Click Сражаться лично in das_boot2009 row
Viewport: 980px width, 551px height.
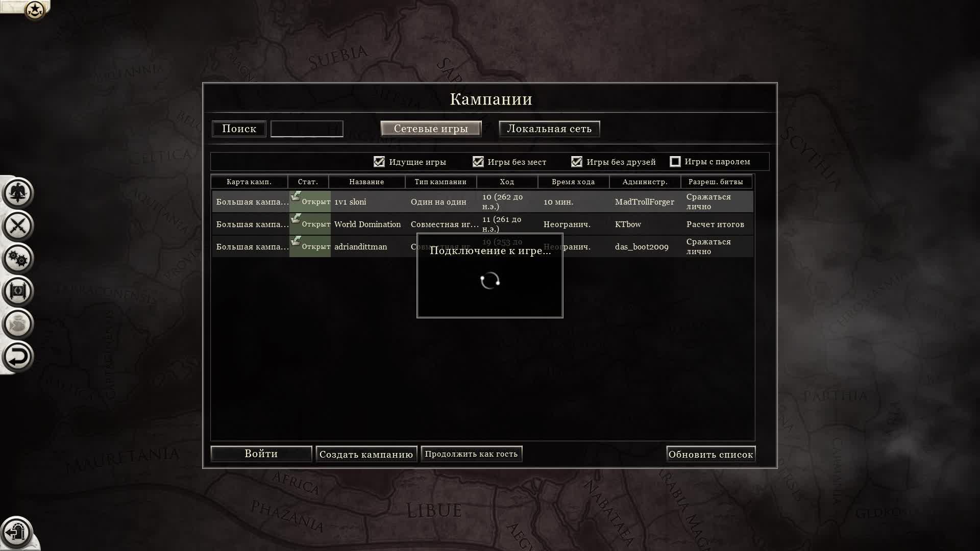[x=708, y=246]
